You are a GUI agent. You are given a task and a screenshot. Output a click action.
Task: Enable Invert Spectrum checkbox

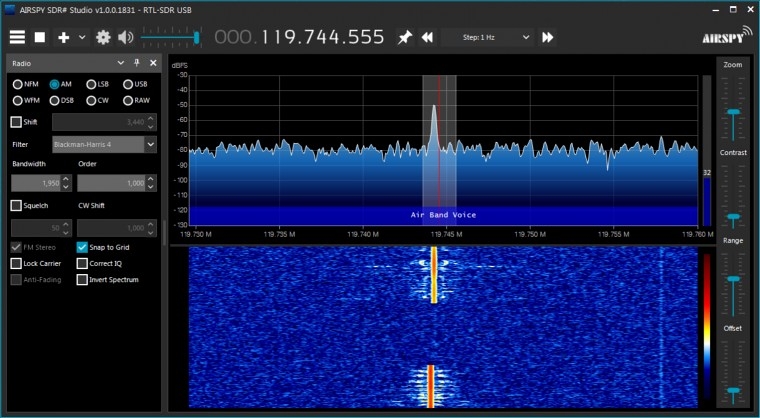[x=82, y=280]
